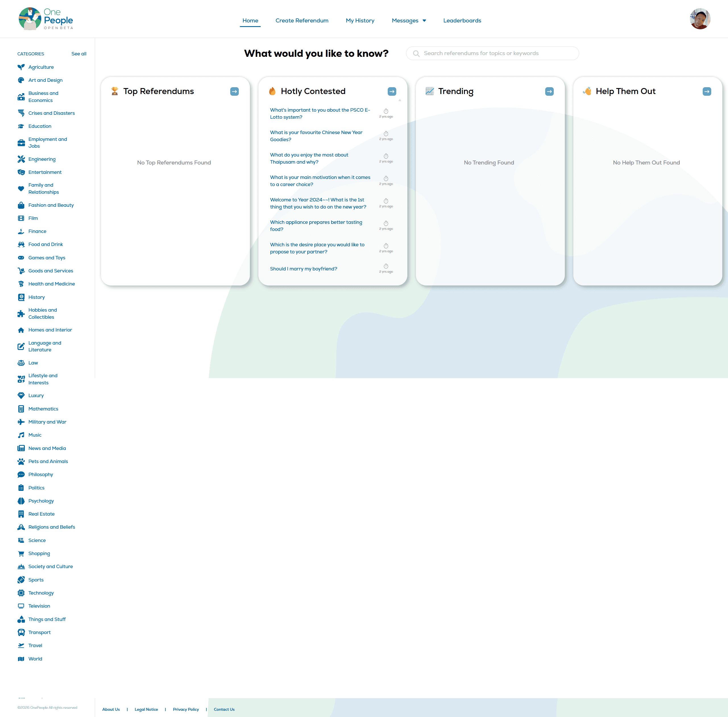Click the Psychology brain icon

pyautogui.click(x=21, y=501)
